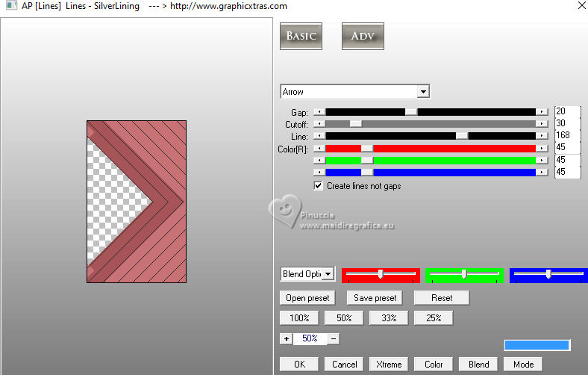The width and height of the screenshot is (588, 375).
Task: Click left arrow of Cutoff slider
Action: click(319, 124)
